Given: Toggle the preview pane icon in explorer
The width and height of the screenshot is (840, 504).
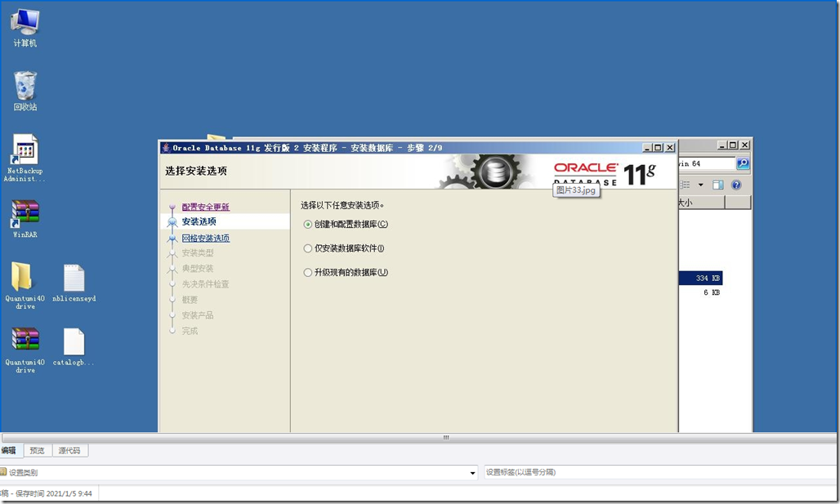Looking at the screenshot, I should tap(718, 185).
